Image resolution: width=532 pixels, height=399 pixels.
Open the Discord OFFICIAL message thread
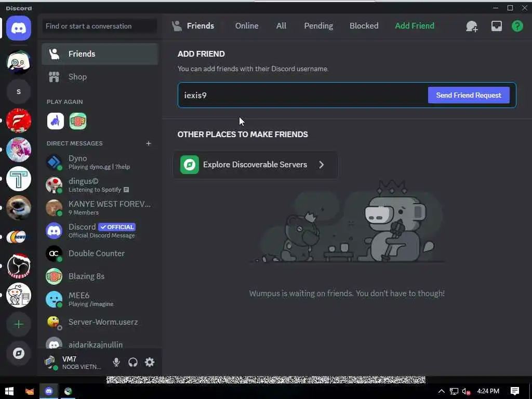[x=100, y=231]
